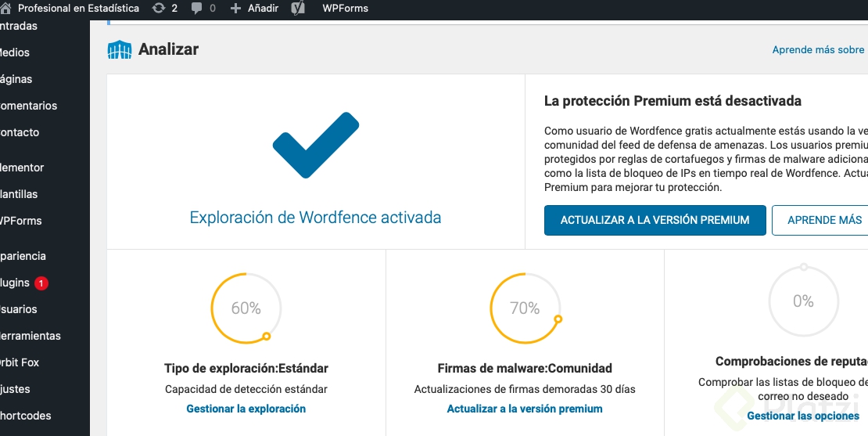Image resolution: width=868 pixels, height=436 pixels.
Task: Open the Gestionar las opciones link
Action: tap(803, 416)
